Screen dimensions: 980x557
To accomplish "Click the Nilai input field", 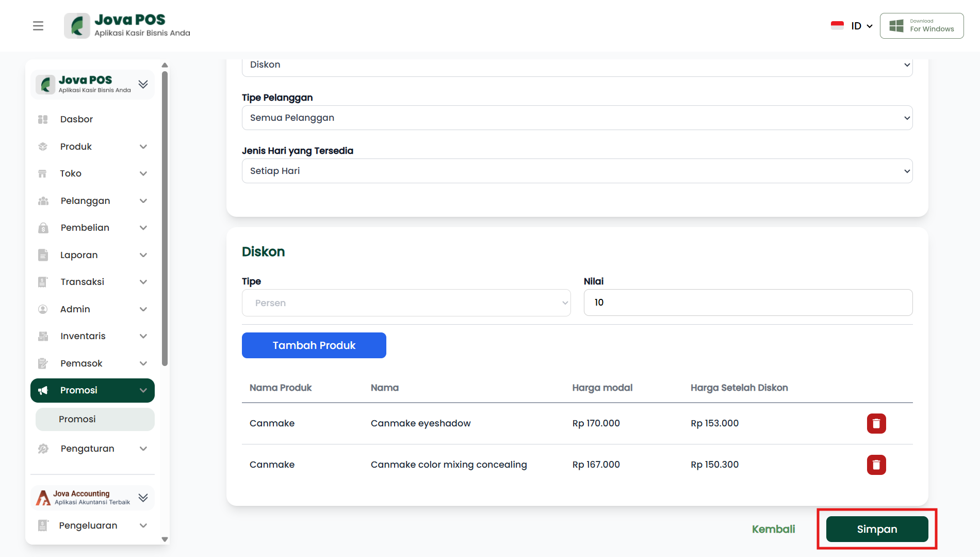I will [x=747, y=303].
